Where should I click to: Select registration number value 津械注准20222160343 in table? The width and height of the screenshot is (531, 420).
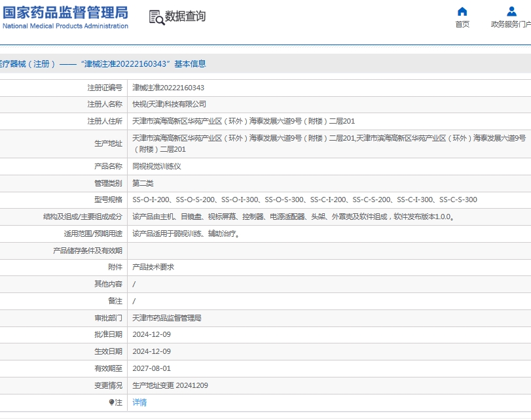pos(168,88)
